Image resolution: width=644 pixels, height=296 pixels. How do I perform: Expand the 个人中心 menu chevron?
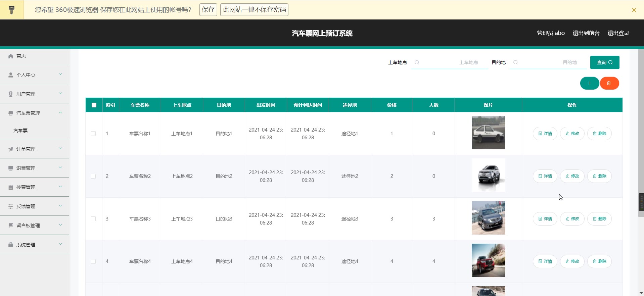tap(60, 75)
